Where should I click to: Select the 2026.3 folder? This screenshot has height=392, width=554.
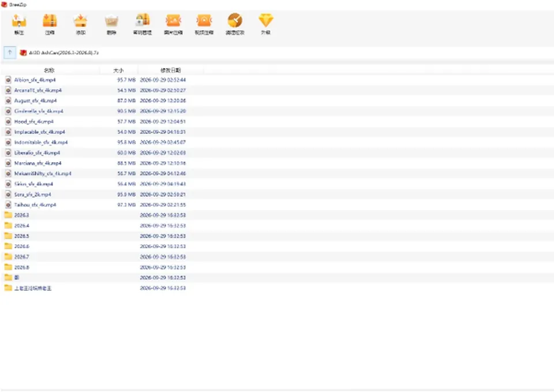21,215
